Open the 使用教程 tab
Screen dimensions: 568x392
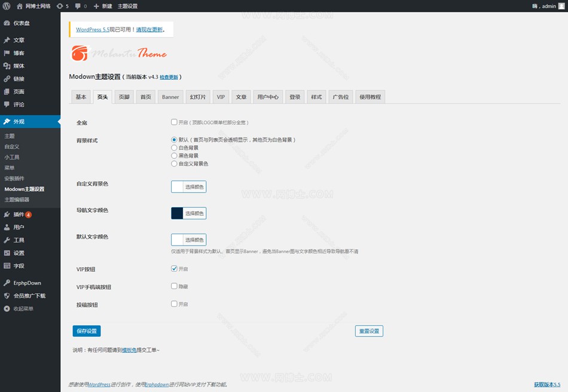click(370, 97)
